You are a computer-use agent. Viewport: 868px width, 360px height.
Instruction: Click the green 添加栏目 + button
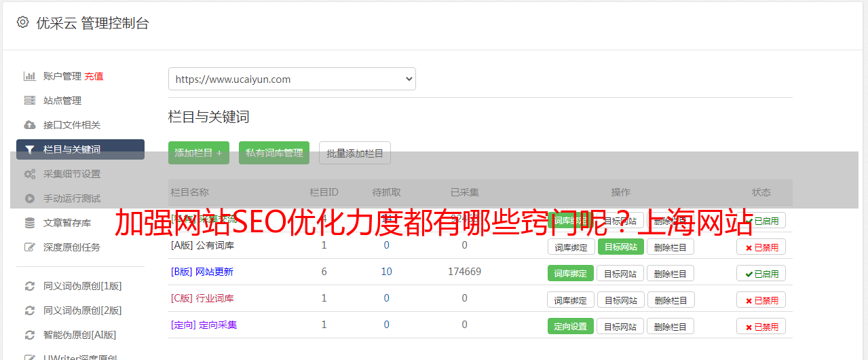click(199, 153)
